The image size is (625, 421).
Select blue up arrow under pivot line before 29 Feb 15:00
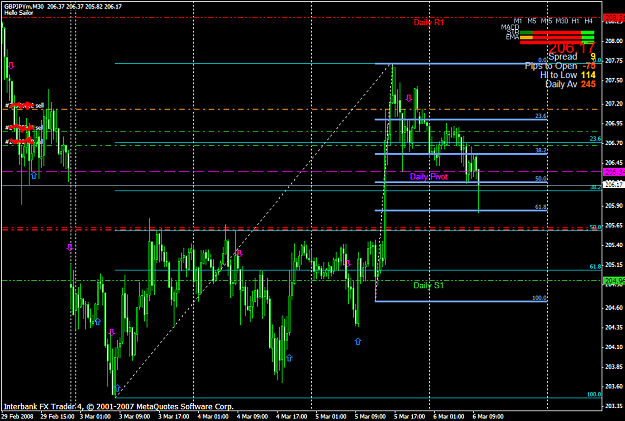[34, 175]
